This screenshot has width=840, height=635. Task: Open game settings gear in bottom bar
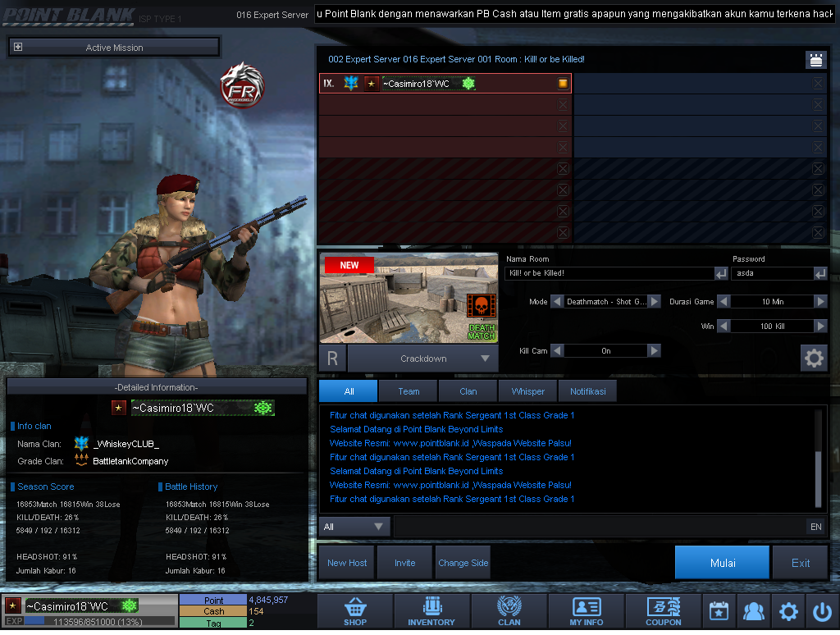[788, 611]
